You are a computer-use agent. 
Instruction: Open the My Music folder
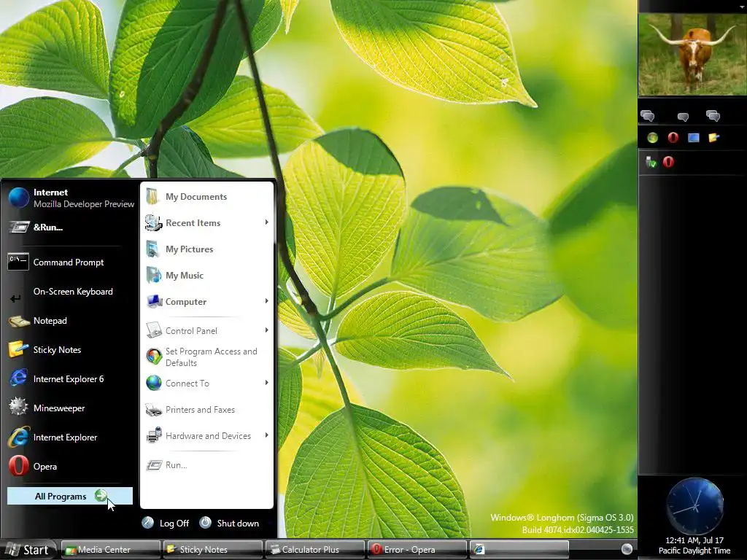pyautogui.click(x=206, y=275)
